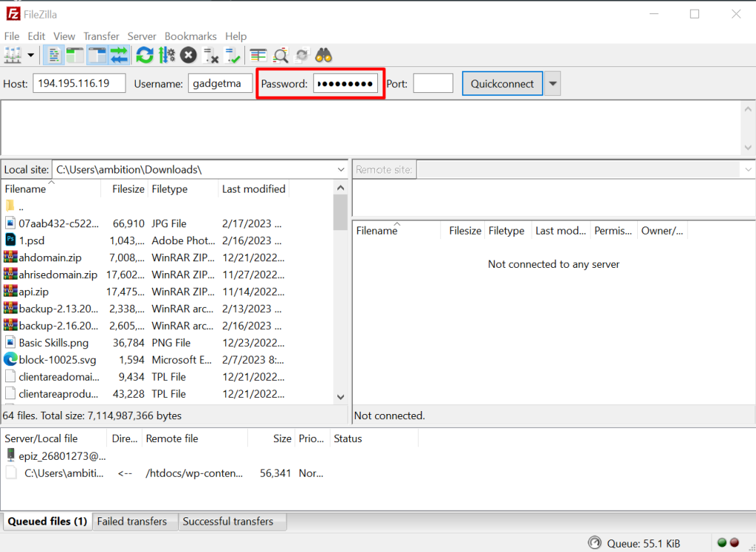Screen dimensions: 756x552
Task: Open the Help menu
Action: 236,36
